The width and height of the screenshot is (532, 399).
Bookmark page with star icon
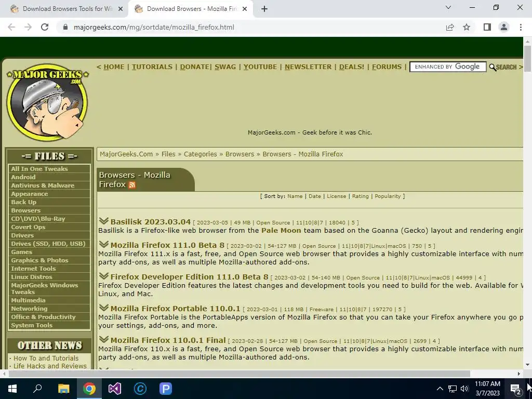(x=467, y=27)
